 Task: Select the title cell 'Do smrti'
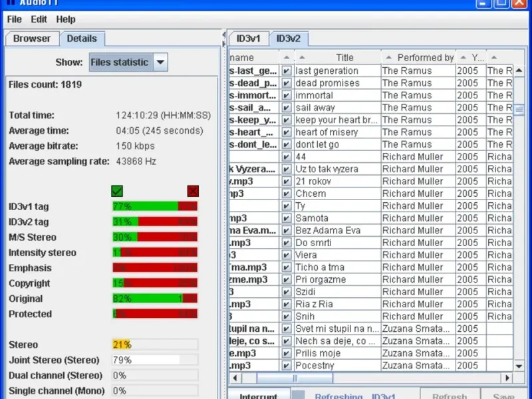338,243
